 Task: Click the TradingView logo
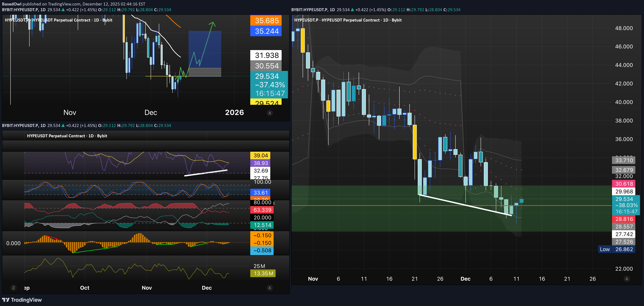(x=22, y=300)
